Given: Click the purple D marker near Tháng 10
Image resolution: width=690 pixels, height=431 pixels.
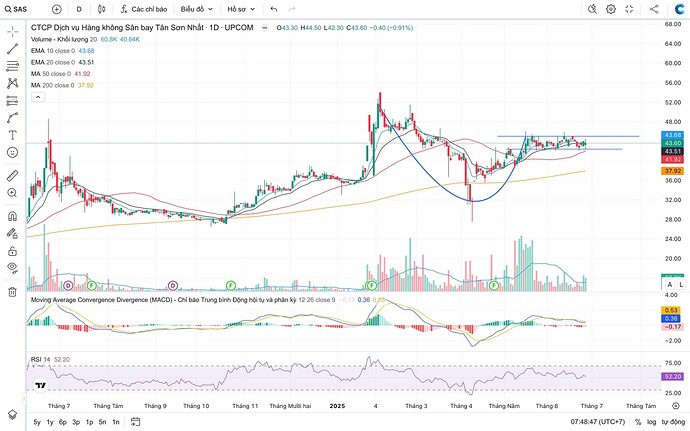Looking at the screenshot, I should pyautogui.click(x=173, y=286).
